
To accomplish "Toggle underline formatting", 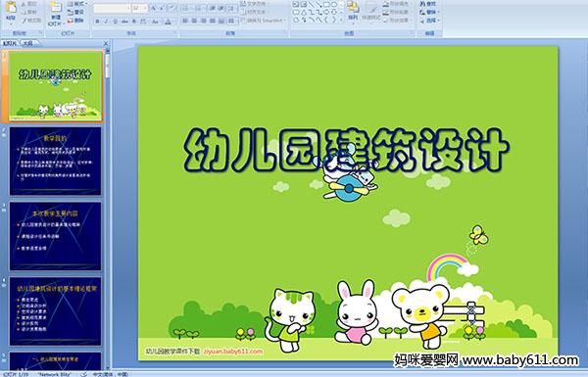I will coord(115,22).
